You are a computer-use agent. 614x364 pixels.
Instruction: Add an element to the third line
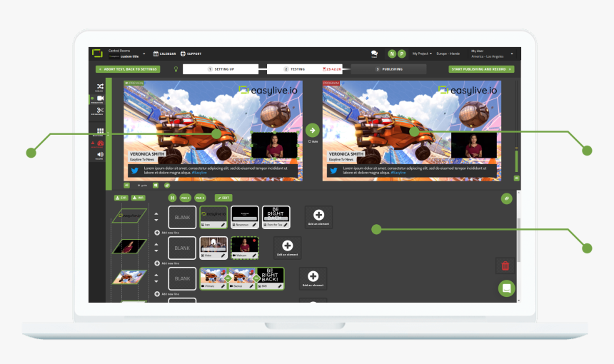[313, 278]
